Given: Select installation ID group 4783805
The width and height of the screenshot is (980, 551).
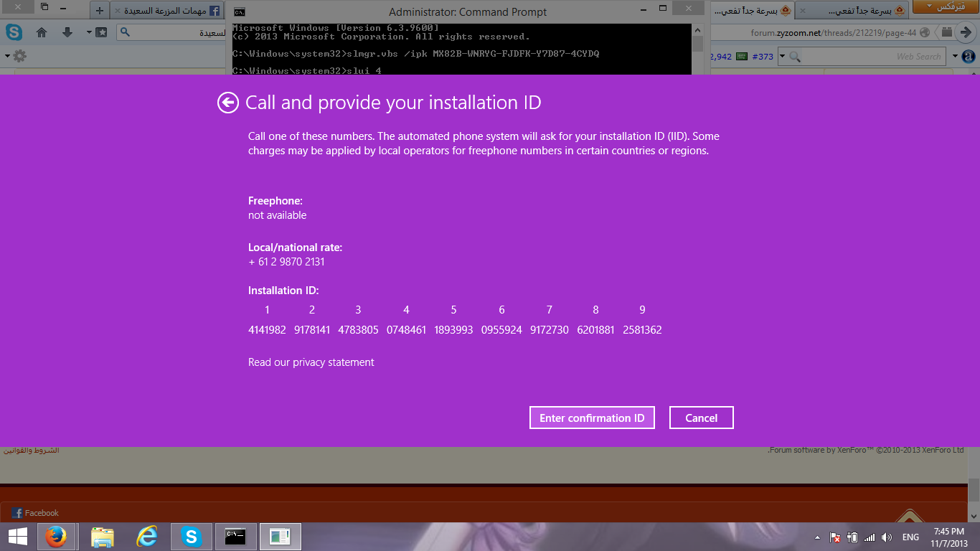Looking at the screenshot, I should [x=358, y=330].
